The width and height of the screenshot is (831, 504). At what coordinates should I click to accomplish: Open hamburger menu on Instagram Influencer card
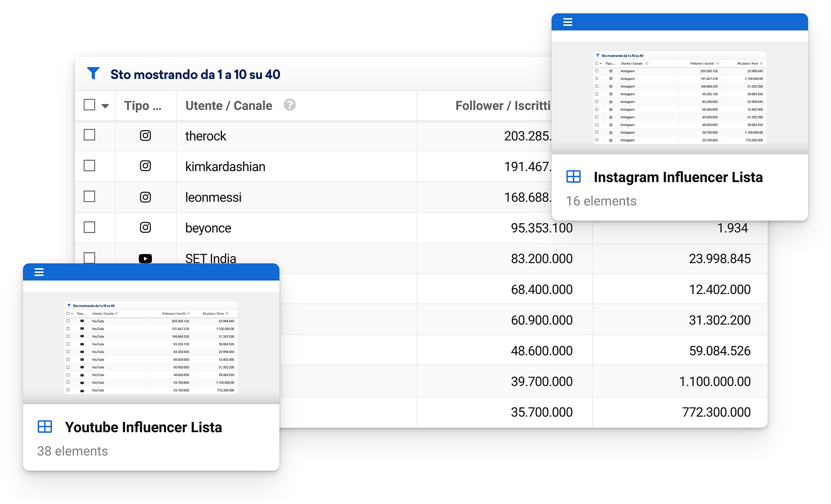[568, 22]
